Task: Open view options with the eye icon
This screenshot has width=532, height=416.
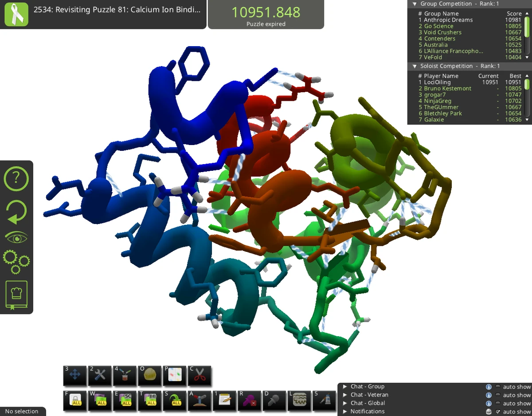Action: 16,236
